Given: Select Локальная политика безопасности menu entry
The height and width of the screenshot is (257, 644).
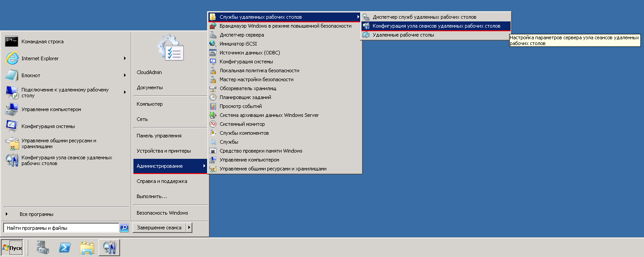Looking at the screenshot, I should coord(259,70).
